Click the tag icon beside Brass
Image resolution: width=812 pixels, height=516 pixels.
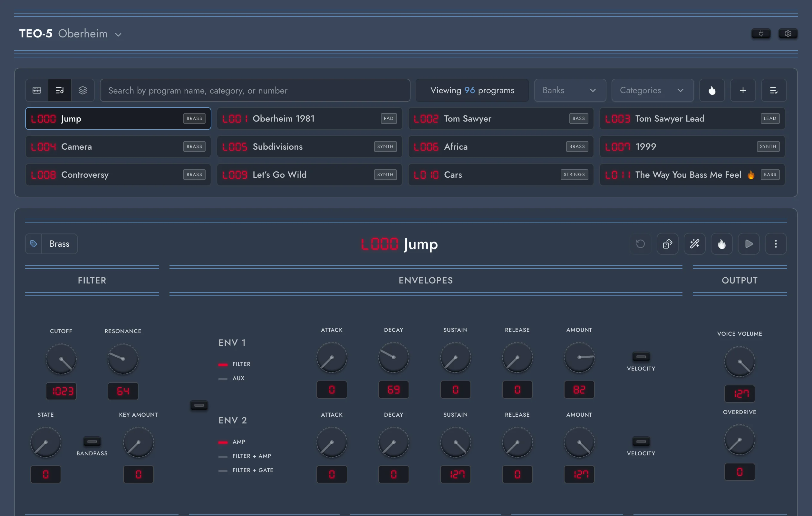(x=34, y=244)
